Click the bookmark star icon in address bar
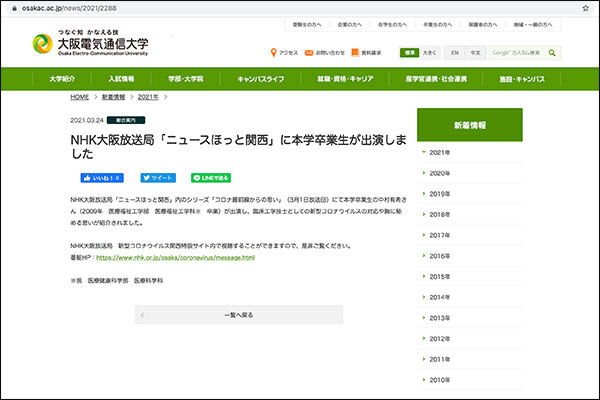 tap(585, 8)
